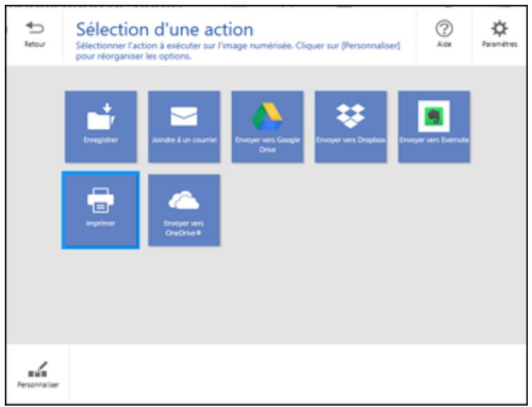The height and width of the screenshot is (407, 532).
Task: Select Envoyer vers Google Drive tile
Action: pyautogui.click(x=267, y=127)
